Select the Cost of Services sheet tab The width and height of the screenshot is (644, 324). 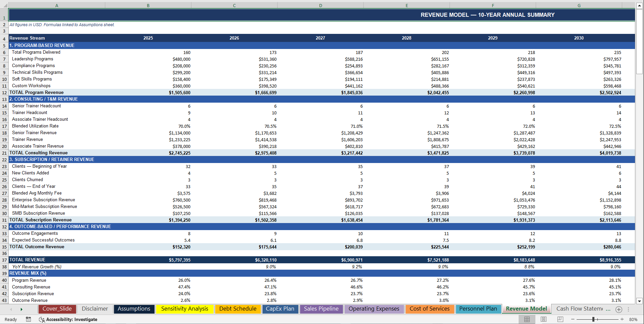[x=430, y=309]
